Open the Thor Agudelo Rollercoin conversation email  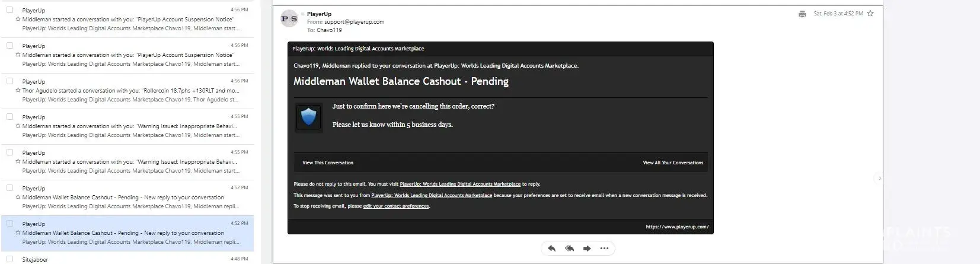point(127,90)
